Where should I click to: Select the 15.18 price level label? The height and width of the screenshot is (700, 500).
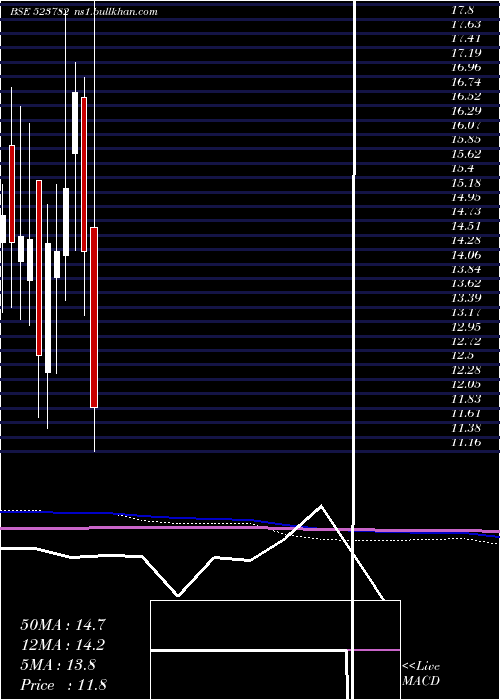coord(466,183)
